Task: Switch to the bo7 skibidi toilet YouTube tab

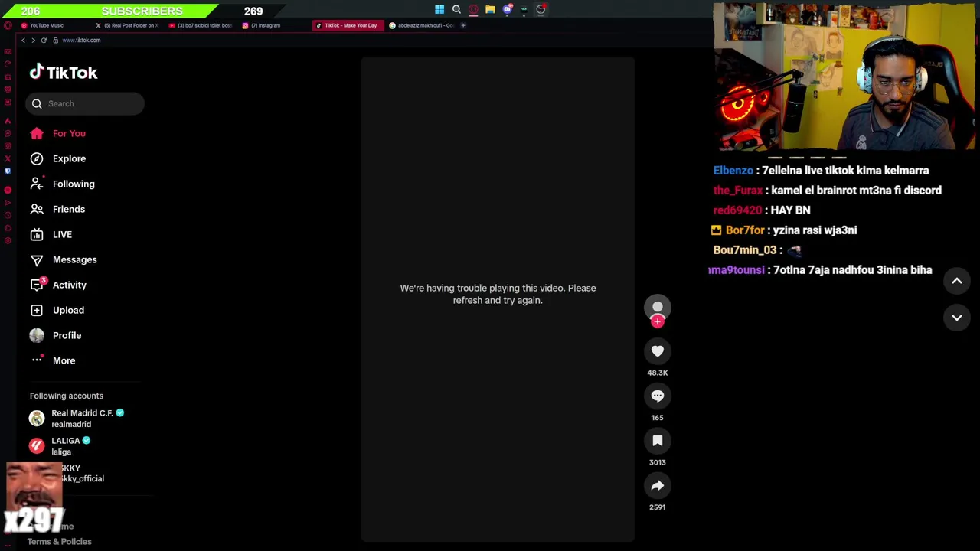Action: (202, 25)
